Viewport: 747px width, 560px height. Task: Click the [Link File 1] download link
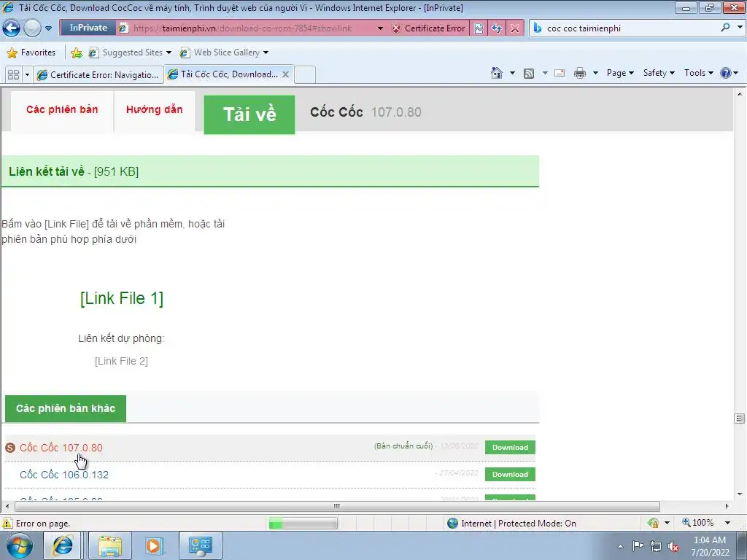[x=122, y=298]
